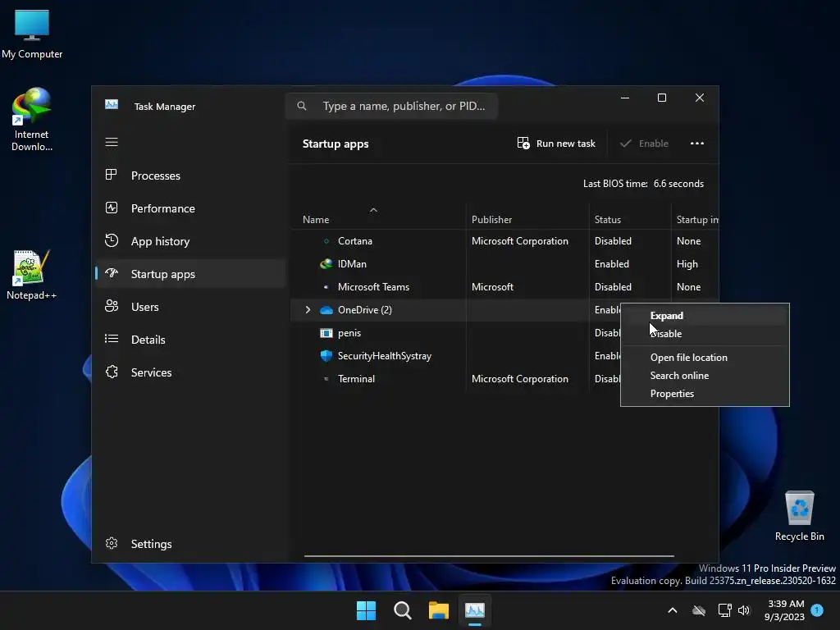Click the search magnifier icon in Task Manager
840x630 pixels.
coord(302,106)
